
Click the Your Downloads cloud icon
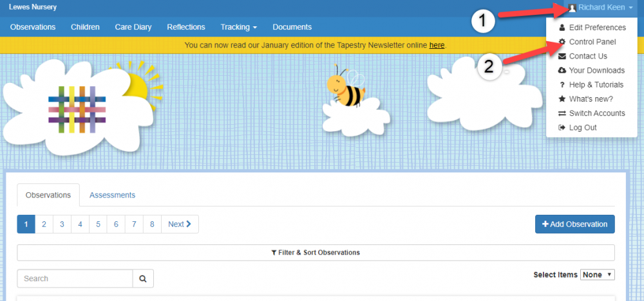coord(562,70)
